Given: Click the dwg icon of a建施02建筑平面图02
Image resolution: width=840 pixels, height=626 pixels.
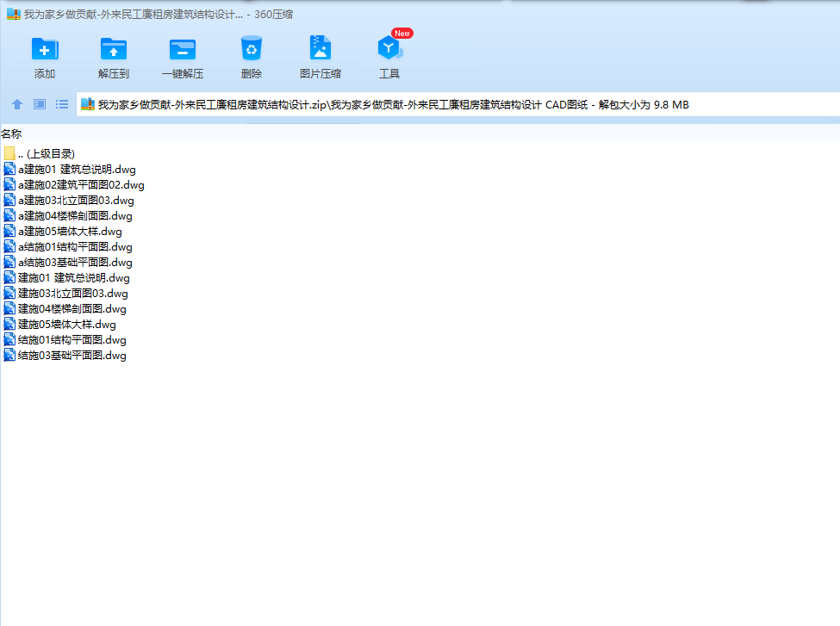Looking at the screenshot, I should tap(9, 185).
